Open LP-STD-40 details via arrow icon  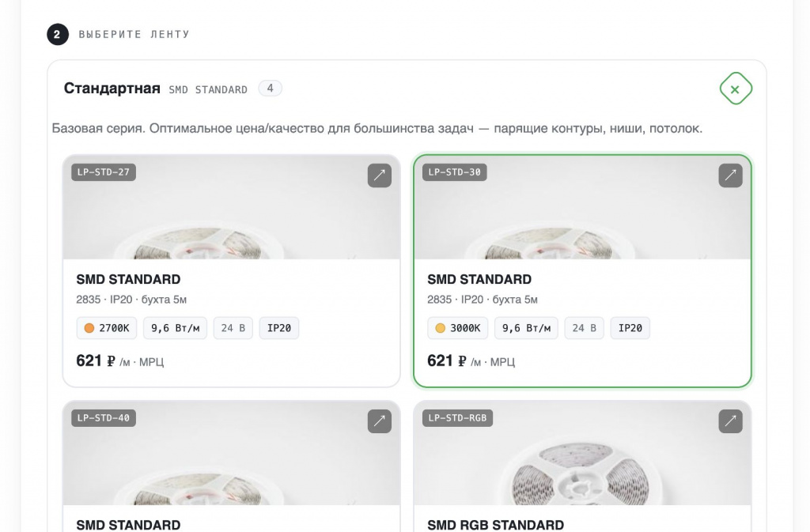tap(379, 421)
